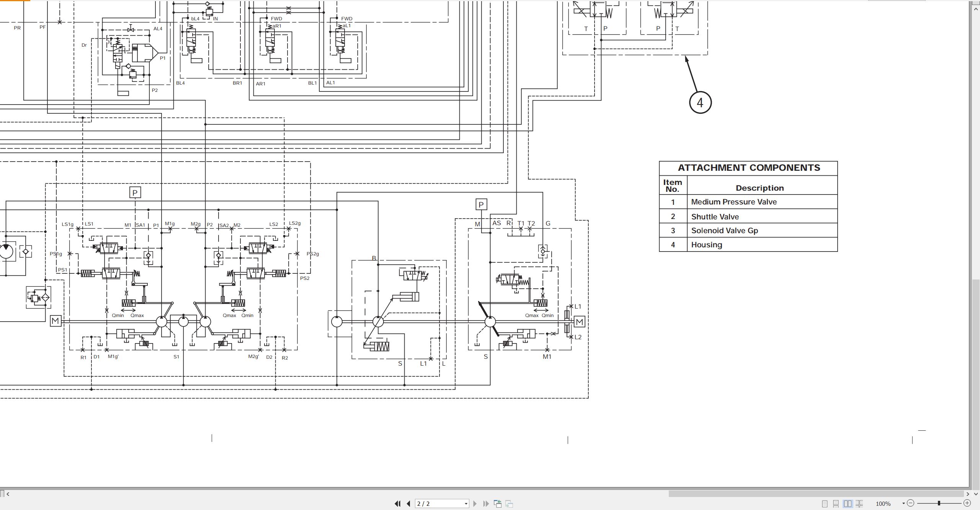This screenshot has height=510, width=980.
Task: Click the zoom slider handle
Action: tap(939, 503)
